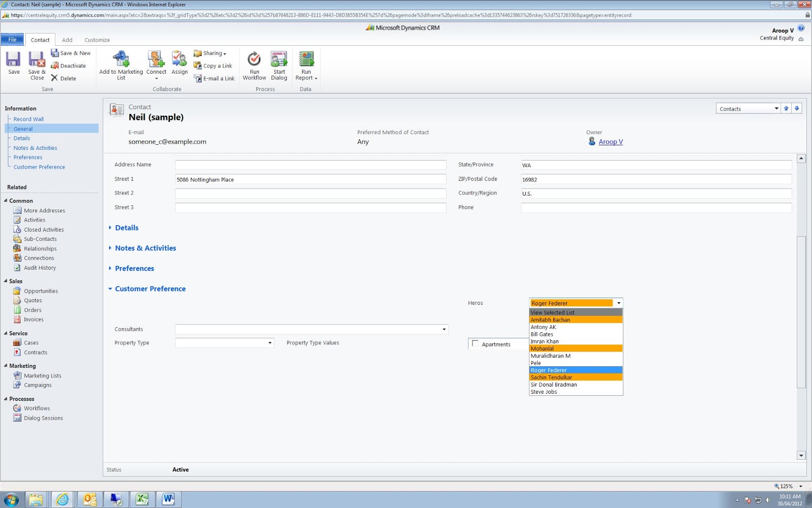
Task: Click the Street 1 address field
Action: click(311, 179)
